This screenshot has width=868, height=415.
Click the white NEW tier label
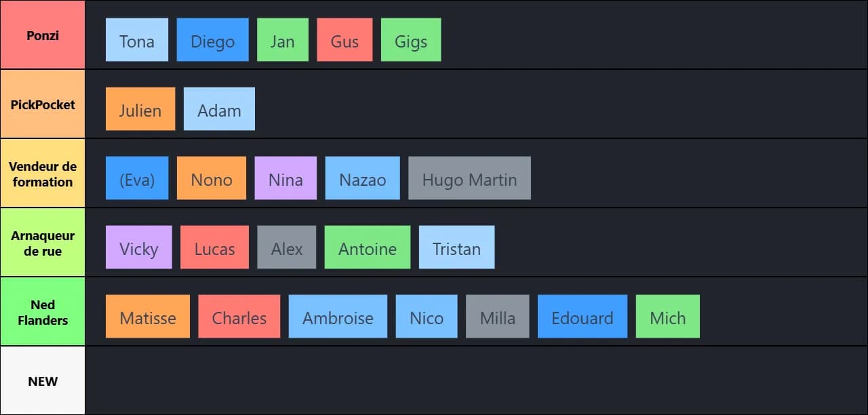43,381
